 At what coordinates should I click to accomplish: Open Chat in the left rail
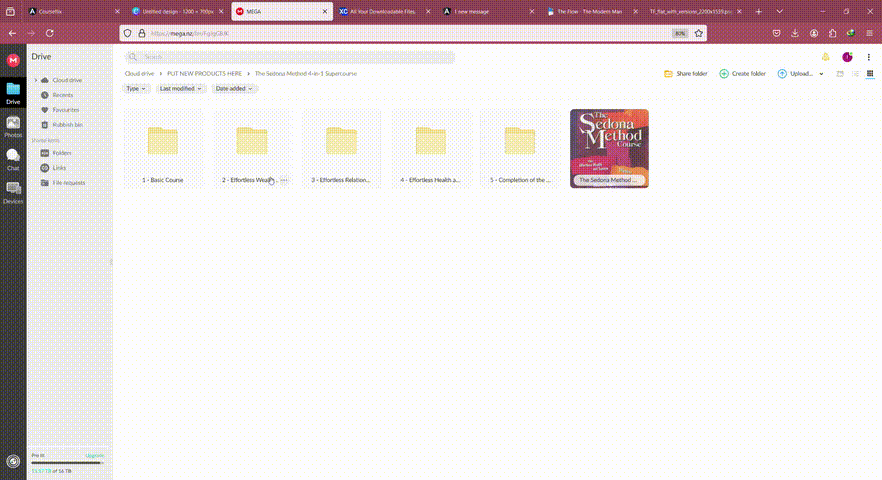tap(13, 160)
